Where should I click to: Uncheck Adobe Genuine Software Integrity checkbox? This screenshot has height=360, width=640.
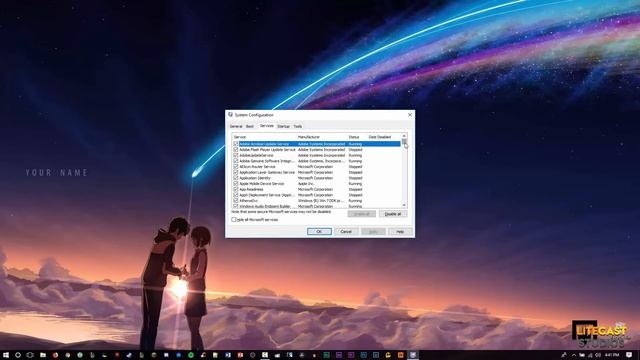coord(236,161)
